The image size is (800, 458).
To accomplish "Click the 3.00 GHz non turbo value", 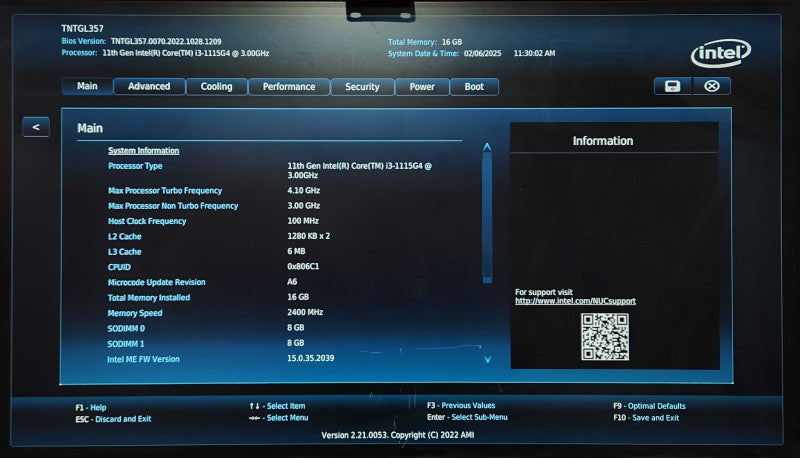I will click(304, 206).
